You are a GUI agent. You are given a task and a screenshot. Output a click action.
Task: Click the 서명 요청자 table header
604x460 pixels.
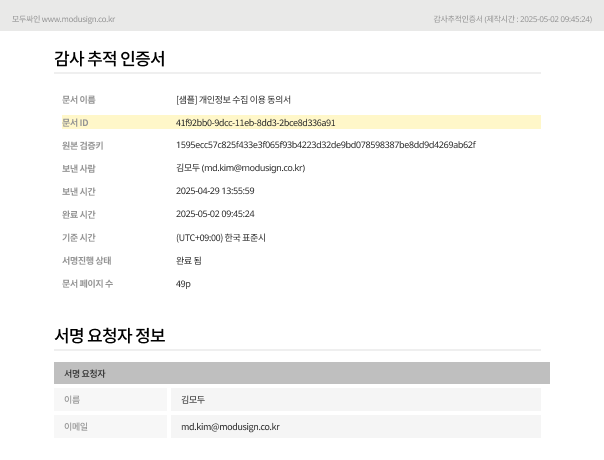coord(302,373)
